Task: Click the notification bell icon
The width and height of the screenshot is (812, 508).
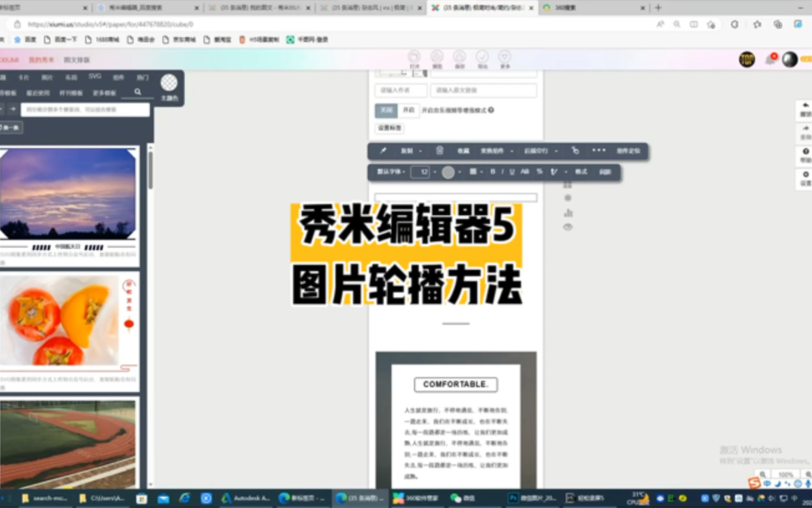Action: (x=770, y=59)
